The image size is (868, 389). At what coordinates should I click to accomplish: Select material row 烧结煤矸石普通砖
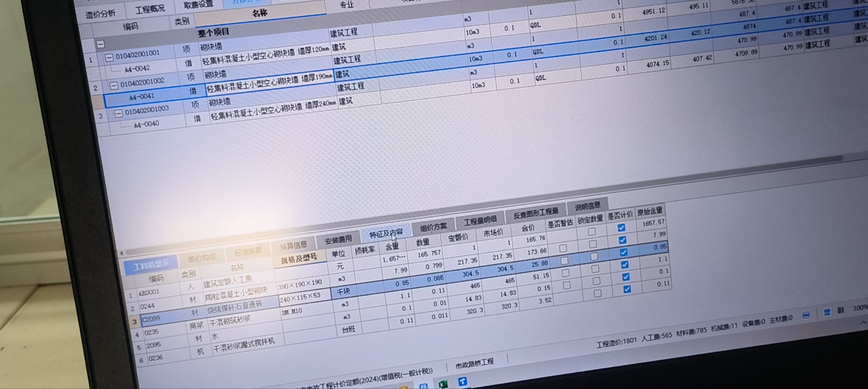coord(234,308)
